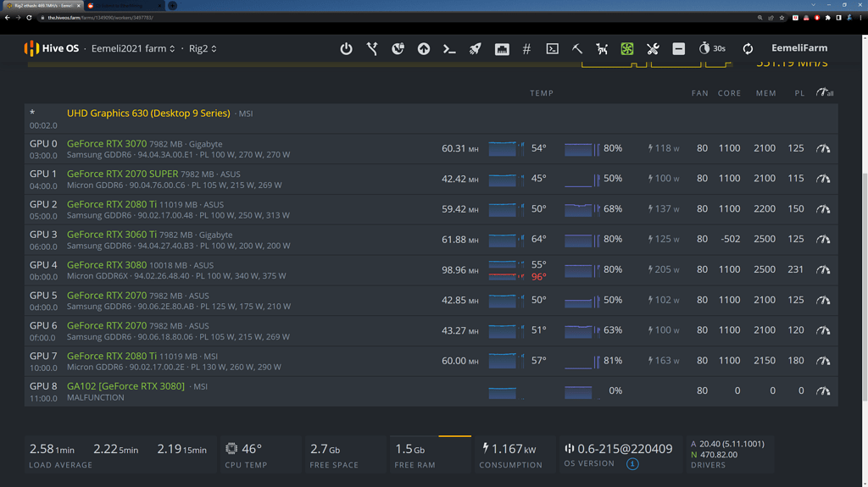Click the upgrade arrow-up icon

(x=424, y=49)
